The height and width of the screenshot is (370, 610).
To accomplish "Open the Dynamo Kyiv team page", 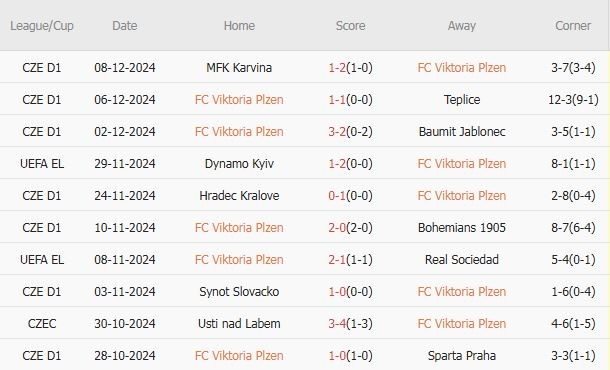I will click(239, 163).
